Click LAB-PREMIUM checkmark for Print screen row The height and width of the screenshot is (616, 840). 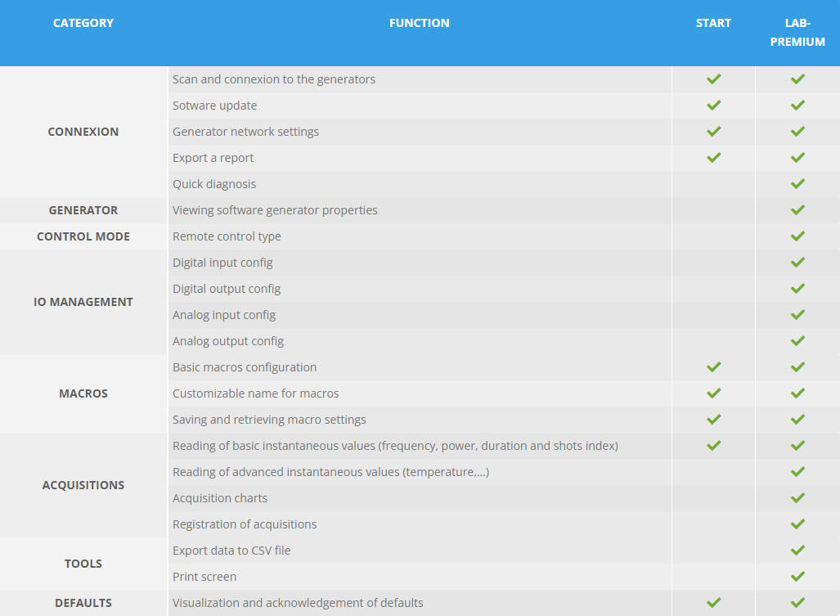[x=797, y=577]
